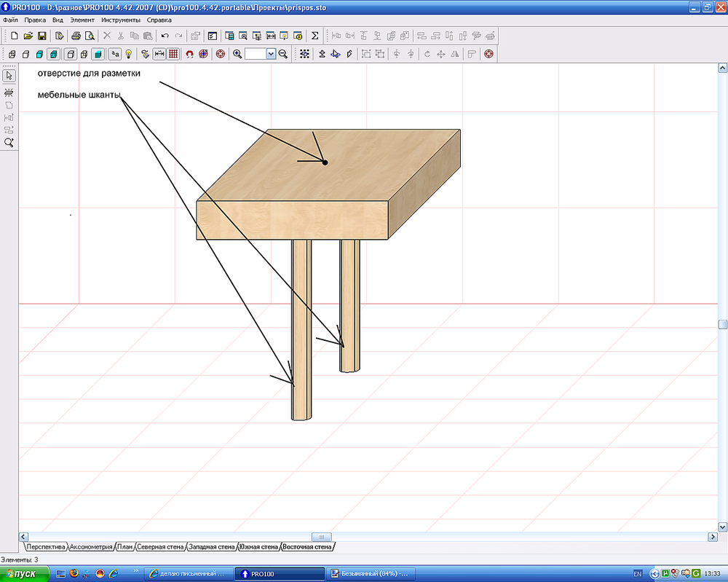Activate the zoom magnifier tool in sidebar
728x582 pixels.
(x=9, y=142)
